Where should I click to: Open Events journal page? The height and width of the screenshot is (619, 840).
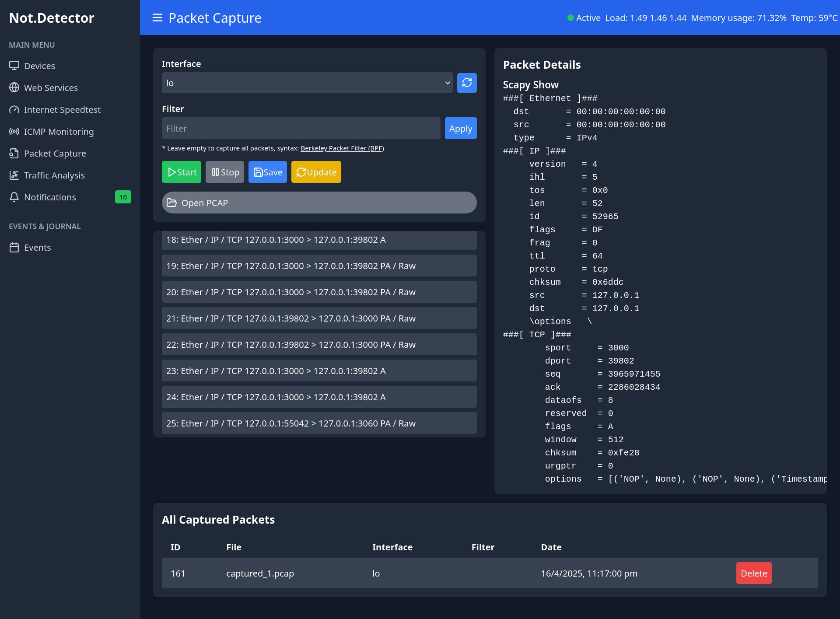70,247
